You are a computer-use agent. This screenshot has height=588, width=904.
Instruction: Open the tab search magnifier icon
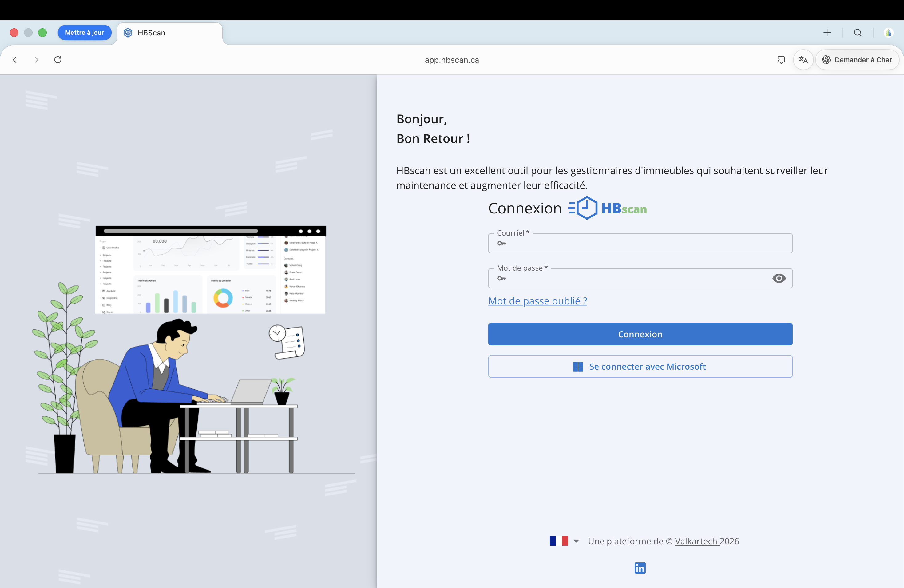click(858, 33)
